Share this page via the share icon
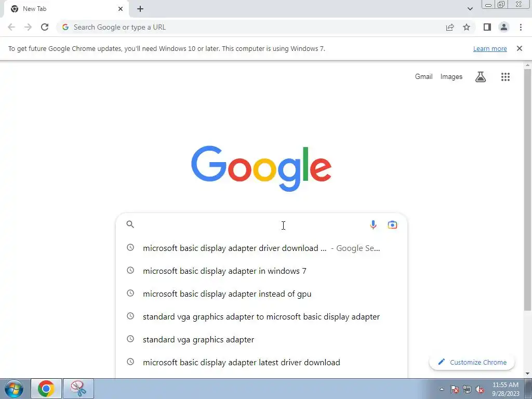Screen dimensions: 532x399 point(450,27)
